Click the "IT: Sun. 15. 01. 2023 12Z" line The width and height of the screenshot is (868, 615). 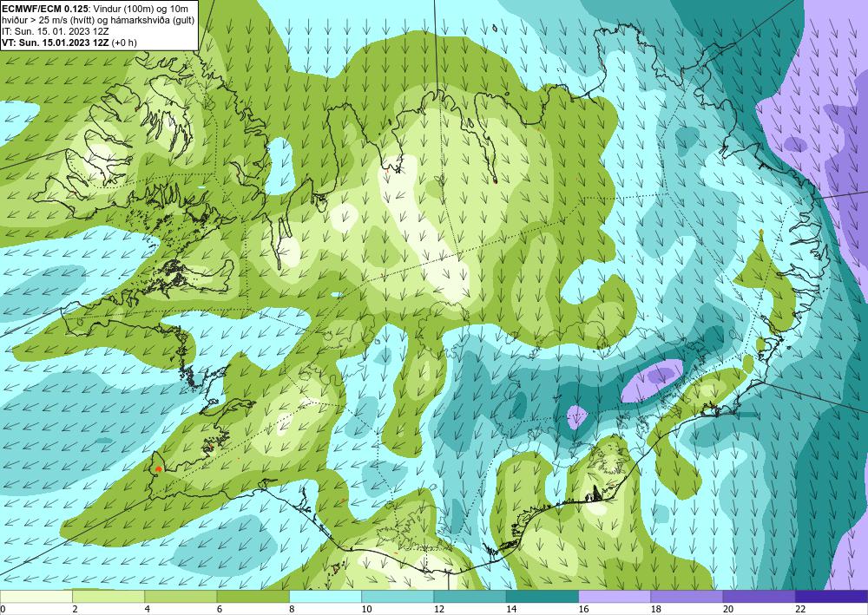56,31
